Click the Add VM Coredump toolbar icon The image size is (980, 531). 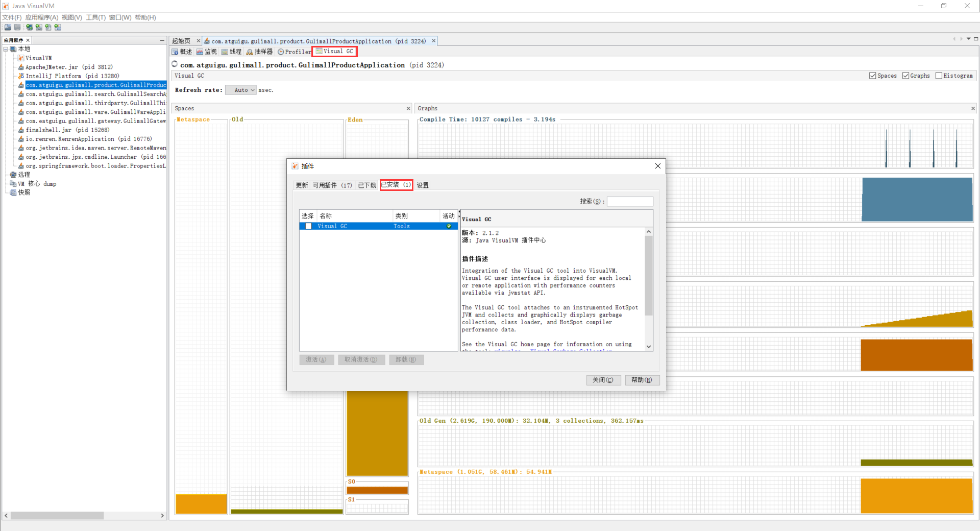coord(48,28)
